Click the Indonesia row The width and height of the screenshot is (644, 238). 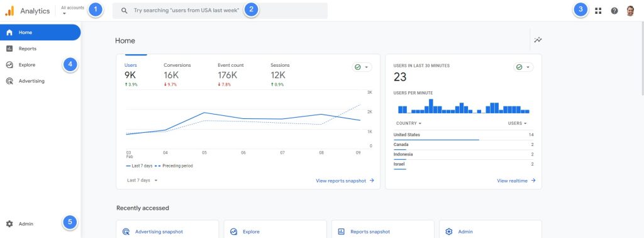point(464,154)
